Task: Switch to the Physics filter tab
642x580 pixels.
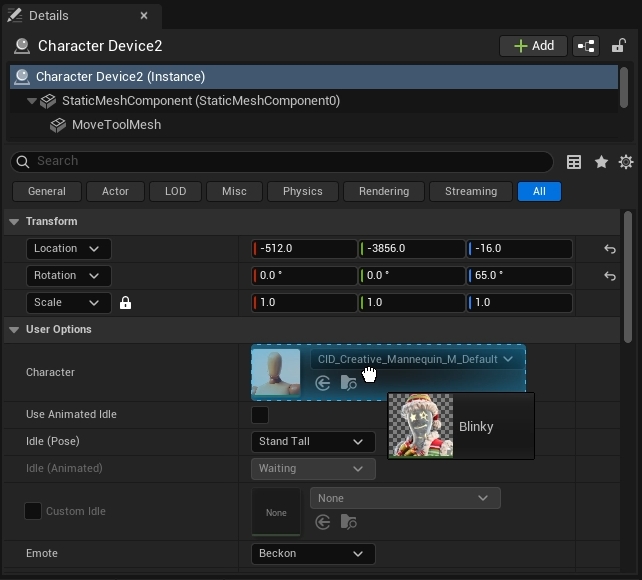Action: (x=302, y=191)
